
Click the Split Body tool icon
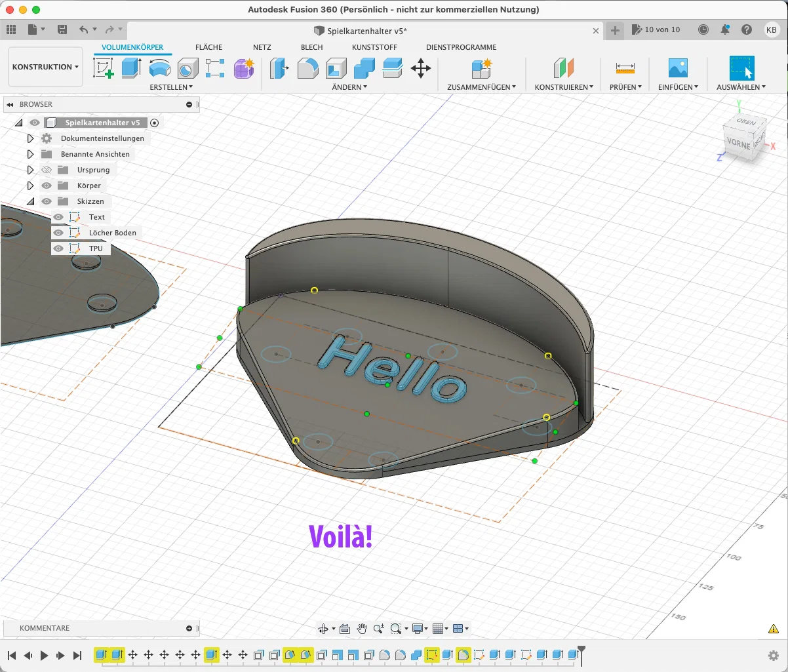tap(392, 68)
